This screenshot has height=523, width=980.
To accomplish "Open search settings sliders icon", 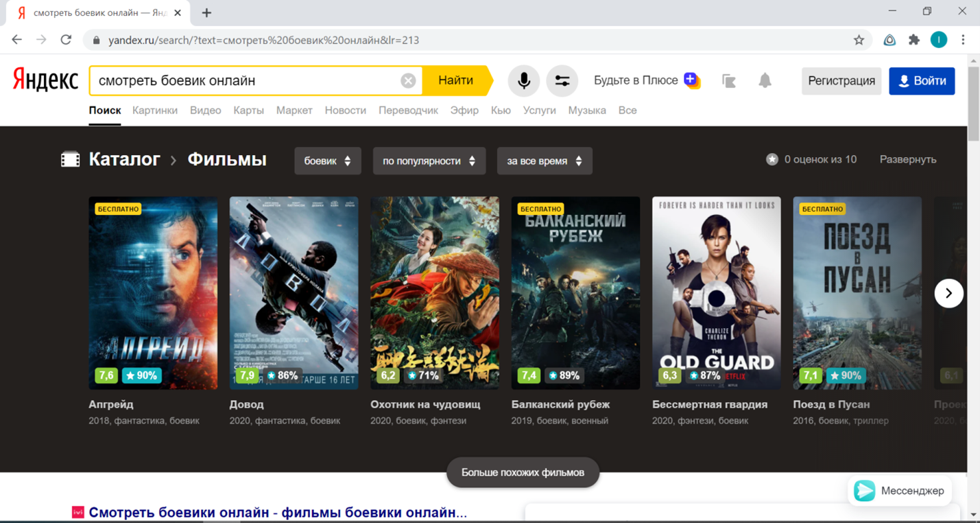I will pos(562,81).
